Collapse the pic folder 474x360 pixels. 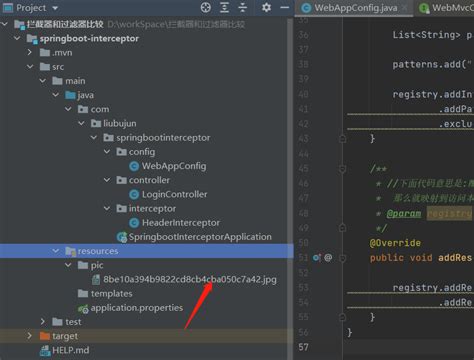(x=68, y=265)
